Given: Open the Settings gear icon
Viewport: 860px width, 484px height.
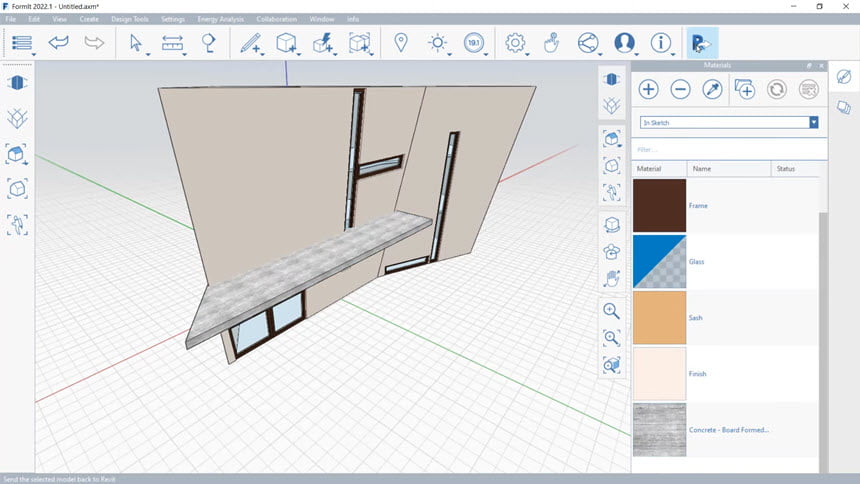Looking at the screenshot, I should click(x=515, y=42).
